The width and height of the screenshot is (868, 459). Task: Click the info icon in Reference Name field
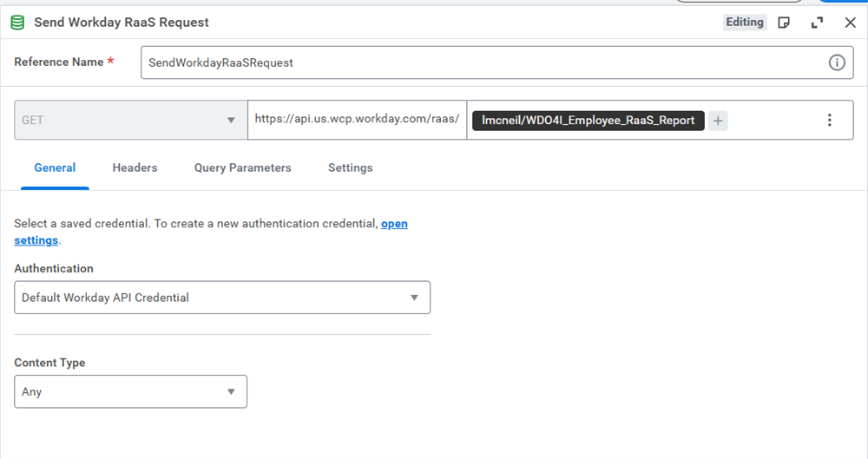click(837, 62)
